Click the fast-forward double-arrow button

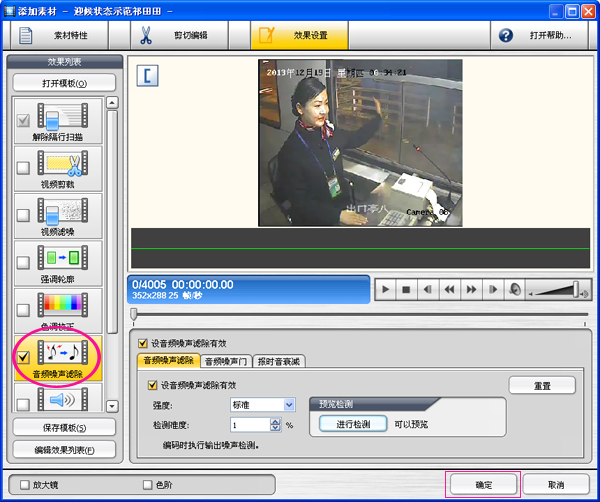click(470, 289)
